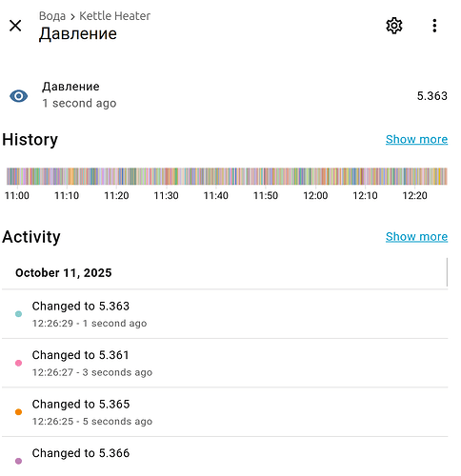Viewport: 461px width, 476px height.
Task: Click the current value 5.363
Action: click(x=431, y=96)
